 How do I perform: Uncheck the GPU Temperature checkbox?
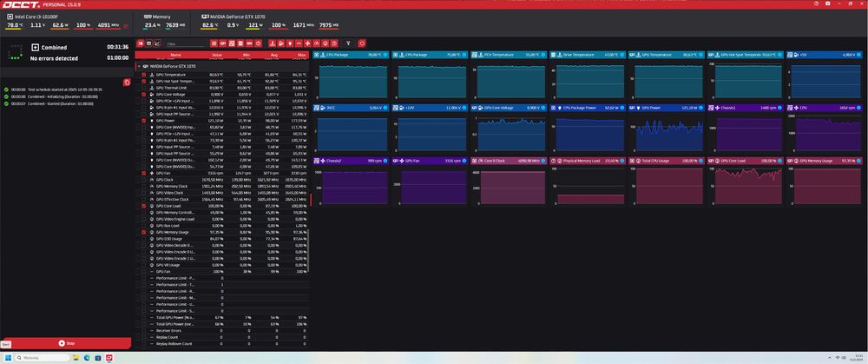144,75
